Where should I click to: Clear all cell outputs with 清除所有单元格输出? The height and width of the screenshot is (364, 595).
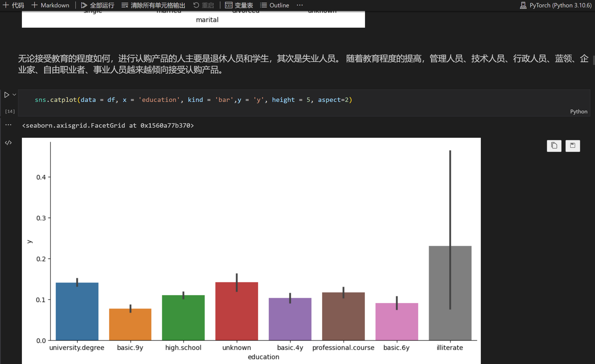point(153,5)
